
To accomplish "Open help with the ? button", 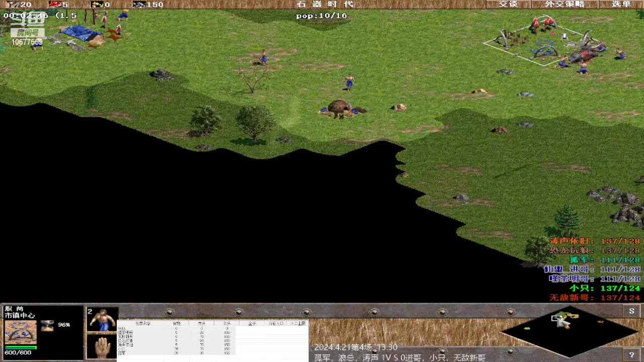I will [x=631, y=355].
